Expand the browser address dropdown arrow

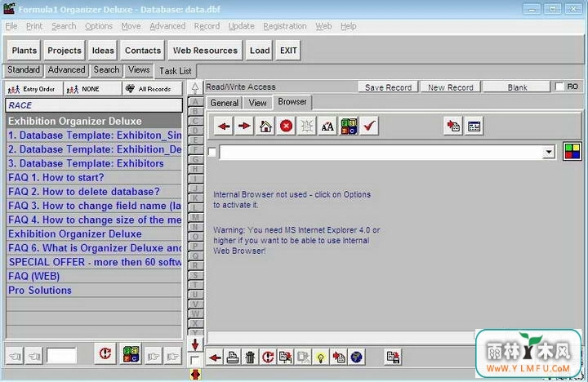(x=548, y=152)
